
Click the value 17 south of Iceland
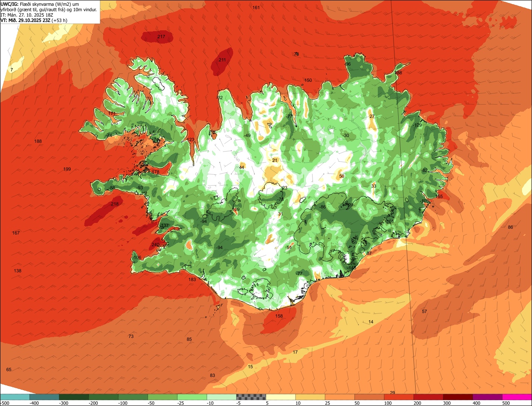click(x=295, y=352)
